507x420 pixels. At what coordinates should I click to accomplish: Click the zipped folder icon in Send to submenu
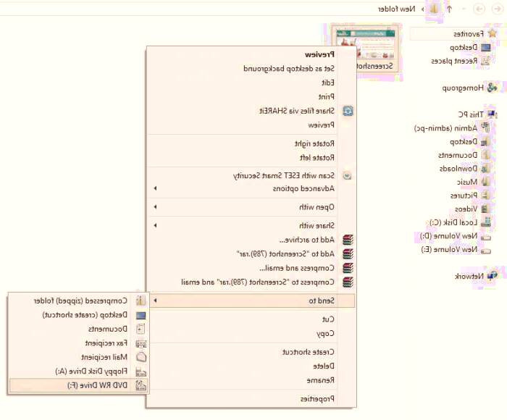[141, 300]
